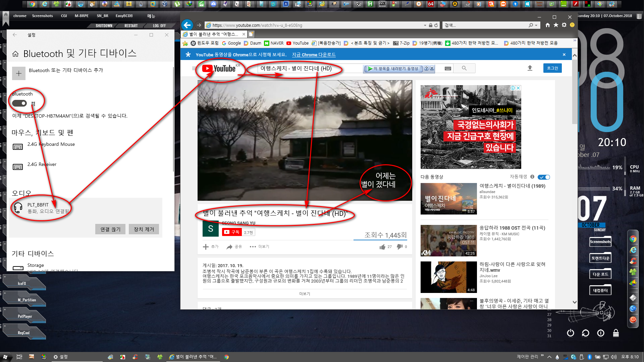Click Bluetooth icon in system tray
The width and height of the screenshot is (644, 362).
point(589,357)
